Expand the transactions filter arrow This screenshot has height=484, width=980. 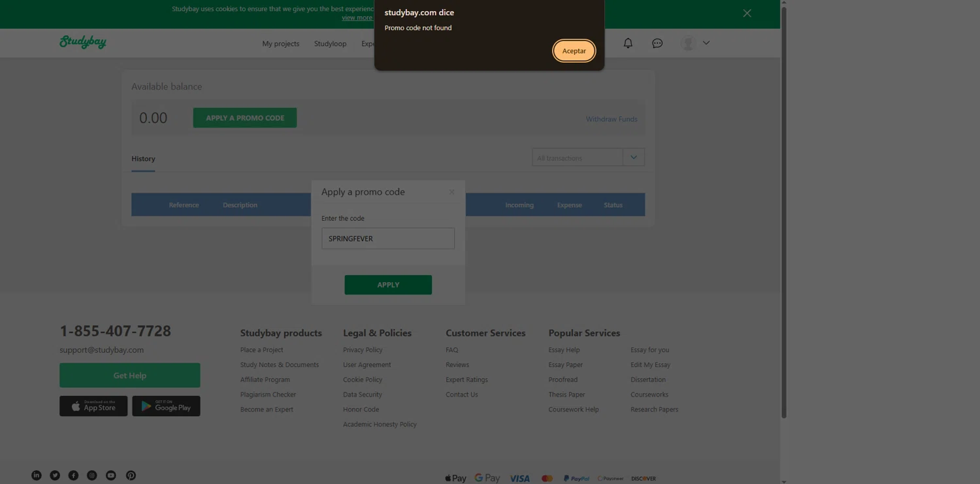click(634, 157)
